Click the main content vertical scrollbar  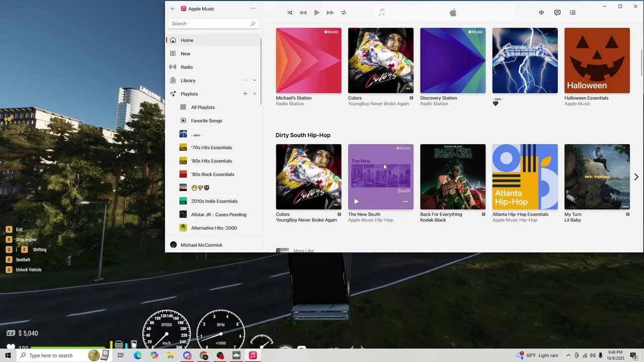pos(641,63)
